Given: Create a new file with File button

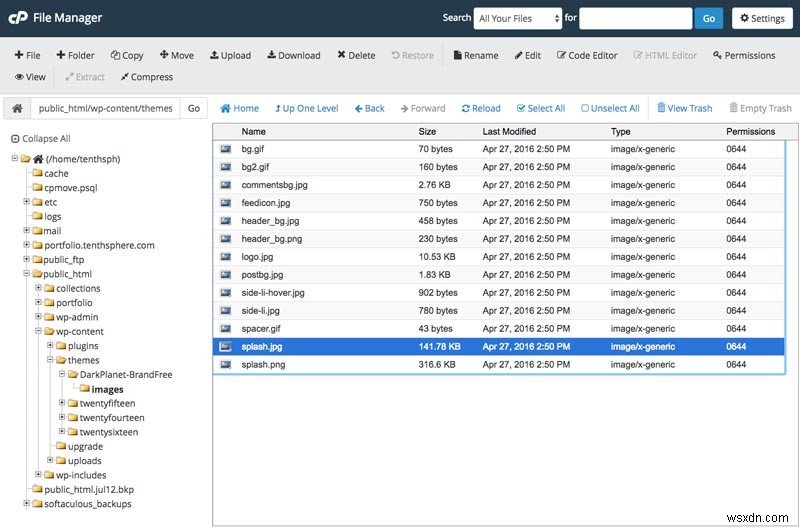Looking at the screenshot, I should [28, 55].
